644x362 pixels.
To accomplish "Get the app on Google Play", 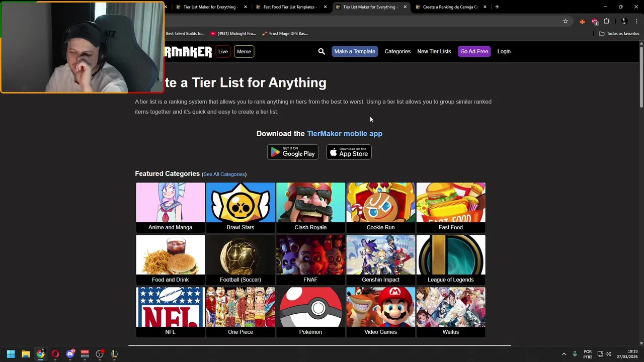I will [292, 152].
